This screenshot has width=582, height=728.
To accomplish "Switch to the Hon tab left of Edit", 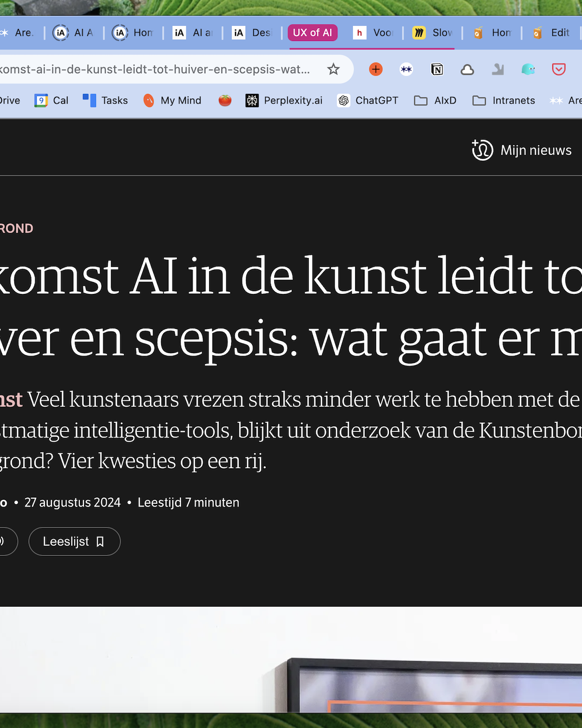I will (x=492, y=33).
